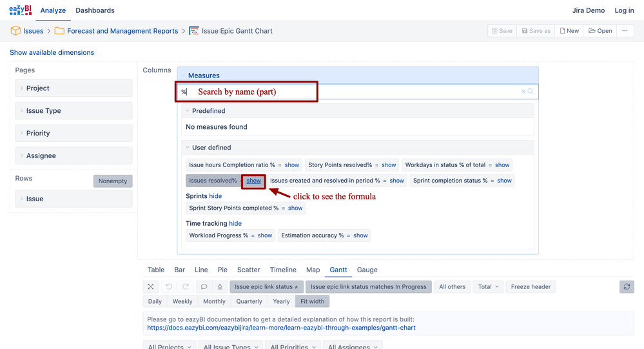This screenshot has height=349, width=644.
Task: Toggle the Issue epic link status ≠ filter
Action: (x=266, y=286)
